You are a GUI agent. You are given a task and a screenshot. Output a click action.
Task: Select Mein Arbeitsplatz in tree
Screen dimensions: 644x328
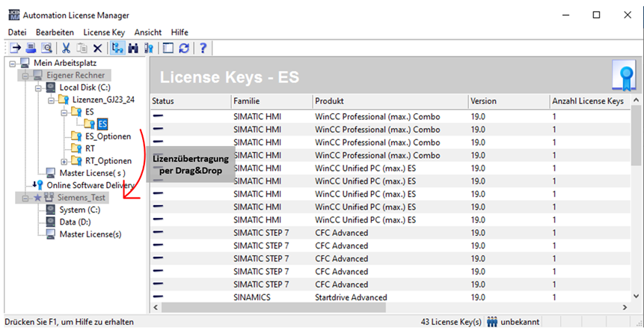tap(65, 63)
